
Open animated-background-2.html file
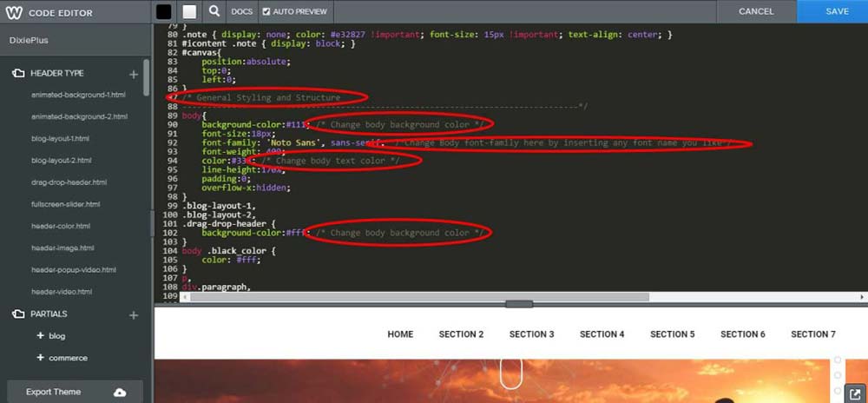(x=79, y=116)
